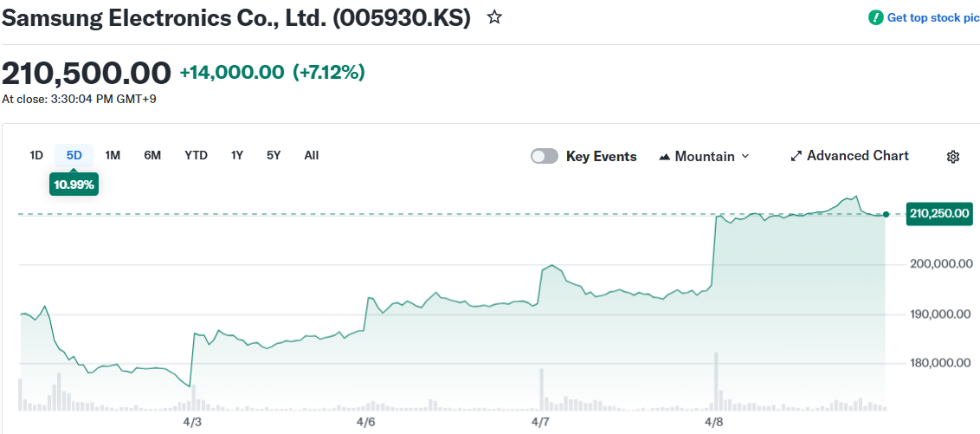Switch chart to 1M range
Image resolution: width=980 pixels, height=434 pixels.
click(113, 155)
